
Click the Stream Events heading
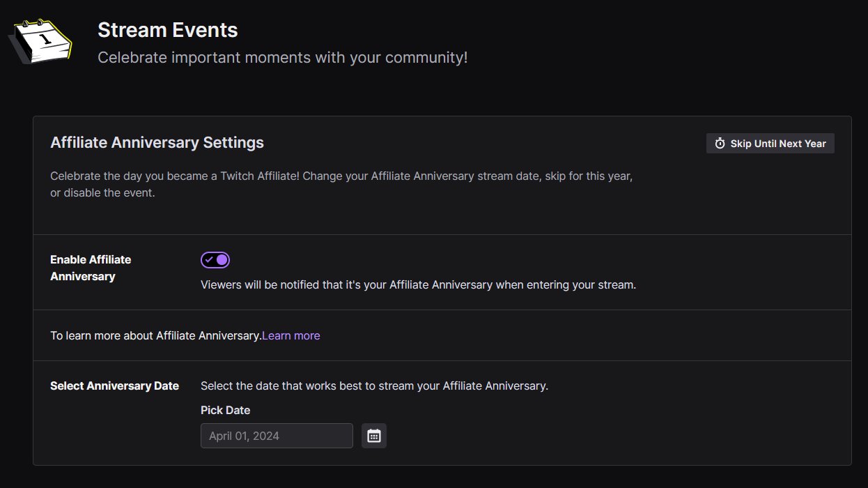pos(168,30)
